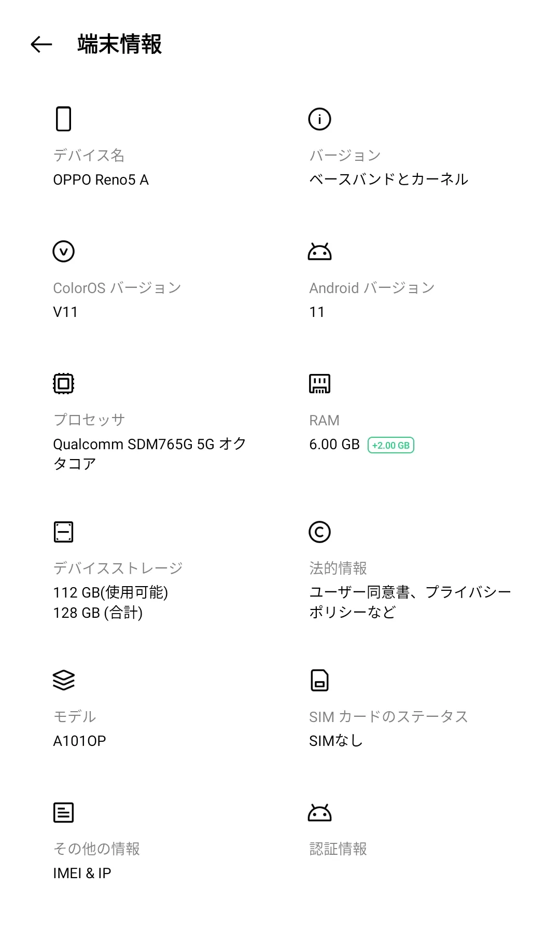Open IMEI & IP other information

82,873
